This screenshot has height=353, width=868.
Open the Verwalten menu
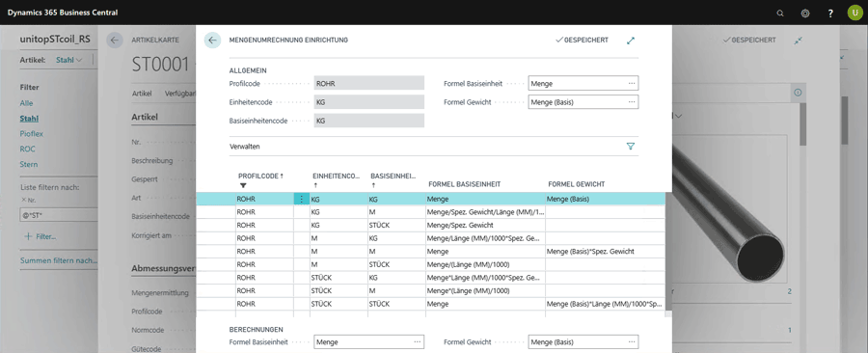[x=244, y=147]
